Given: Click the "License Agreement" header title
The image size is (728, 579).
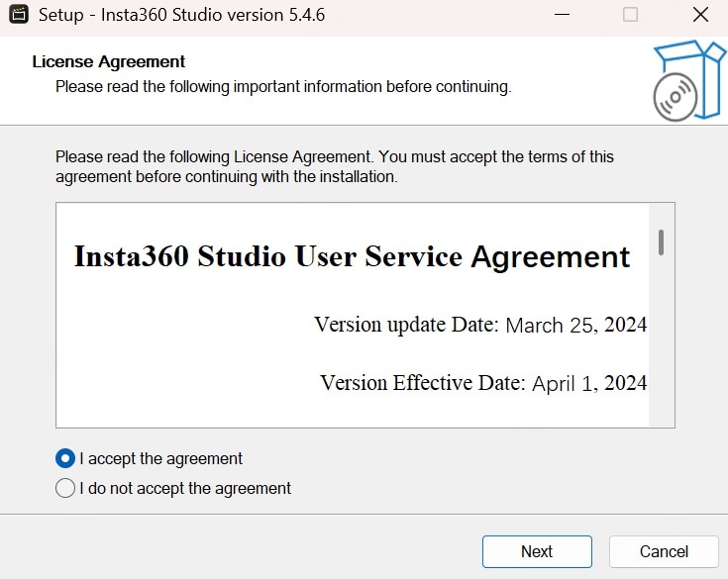Looking at the screenshot, I should pyautogui.click(x=109, y=61).
